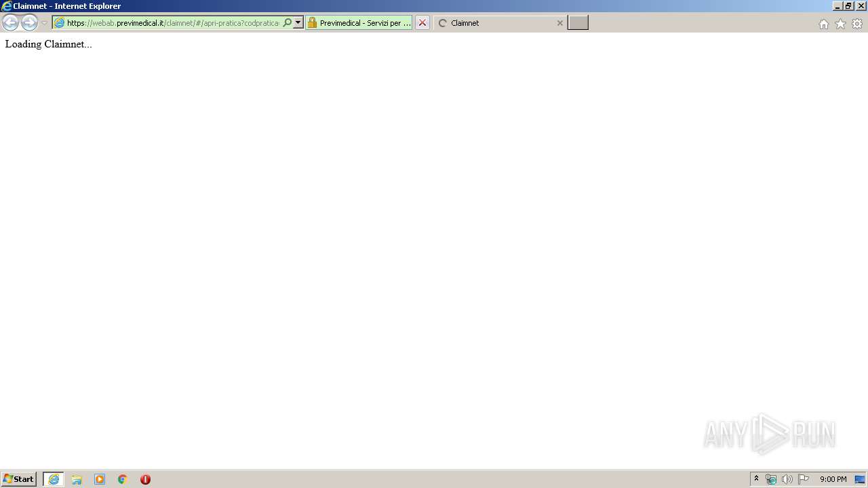Restore down the Internet Explorer window
Image resolution: width=868 pixels, height=488 pixels.
point(848,6)
